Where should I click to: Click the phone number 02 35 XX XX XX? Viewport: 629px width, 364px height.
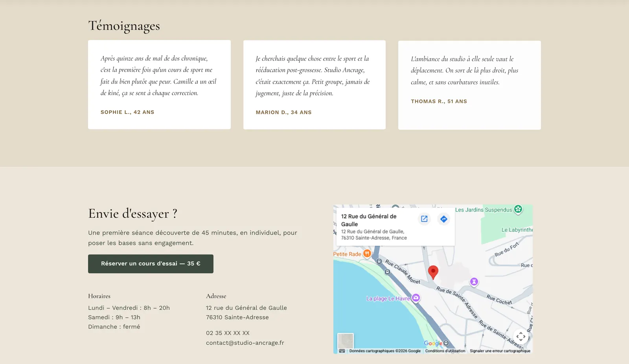coord(228,333)
